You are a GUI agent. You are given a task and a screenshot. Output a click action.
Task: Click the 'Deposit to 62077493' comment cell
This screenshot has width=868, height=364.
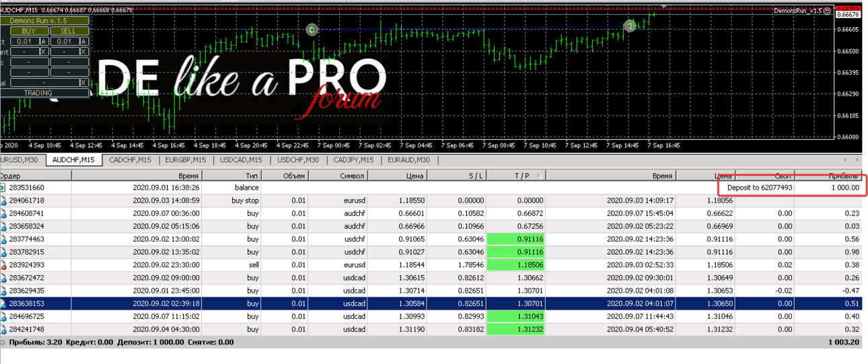[759, 188]
